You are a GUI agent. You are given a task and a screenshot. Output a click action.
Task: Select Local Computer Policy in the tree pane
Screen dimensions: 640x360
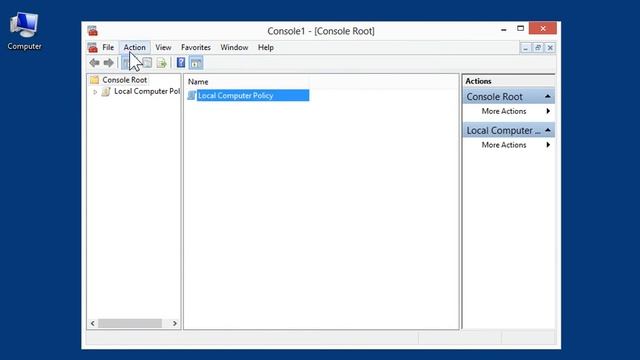[x=147, y=91]
